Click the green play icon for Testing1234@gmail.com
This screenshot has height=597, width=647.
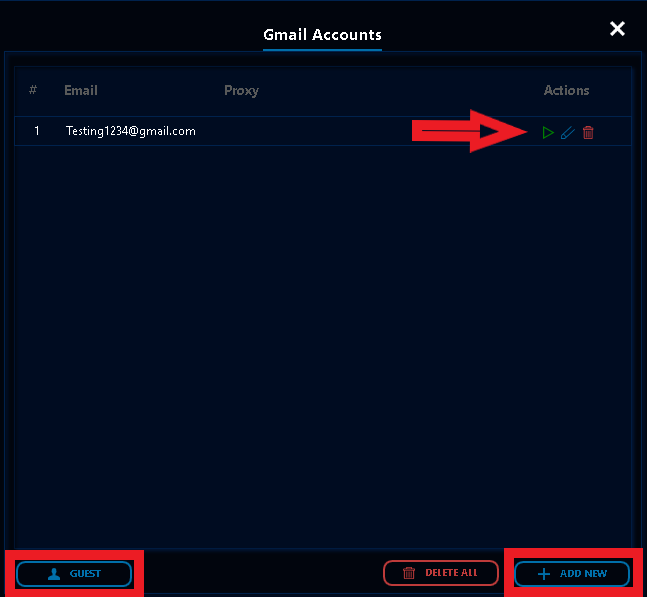point(547,132)
